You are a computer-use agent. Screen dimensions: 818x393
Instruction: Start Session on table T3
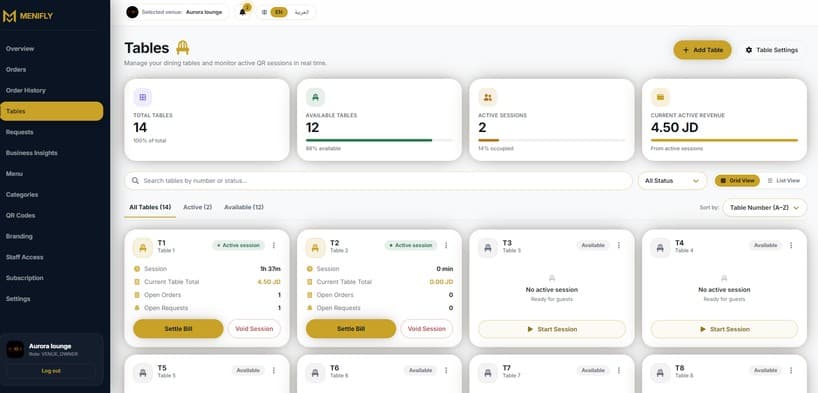552,329
